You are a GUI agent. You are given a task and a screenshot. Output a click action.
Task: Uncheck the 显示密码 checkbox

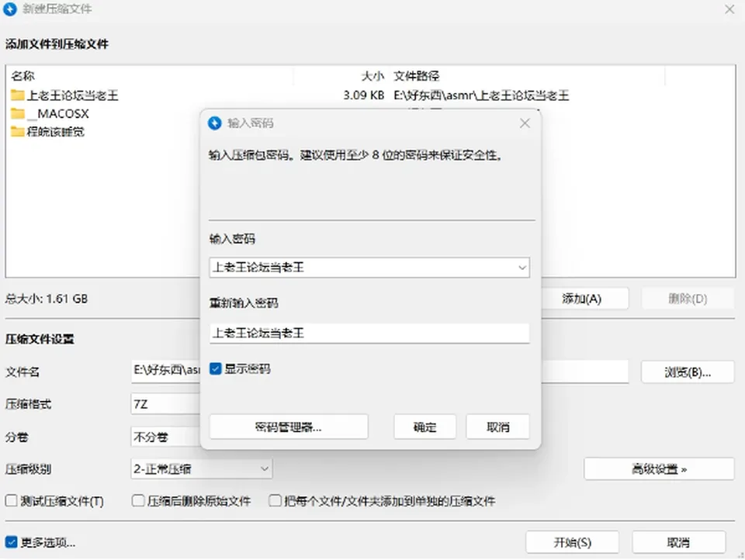pyautogui.click(x=215, y=368)
